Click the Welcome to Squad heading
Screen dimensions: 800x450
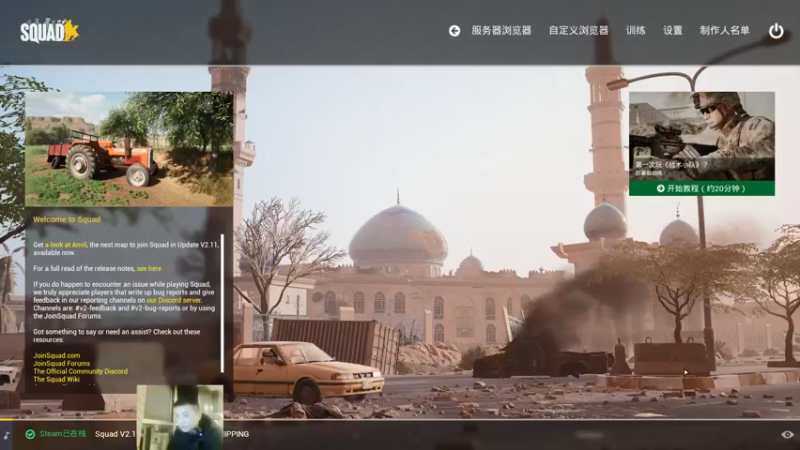tap(67, 219)
